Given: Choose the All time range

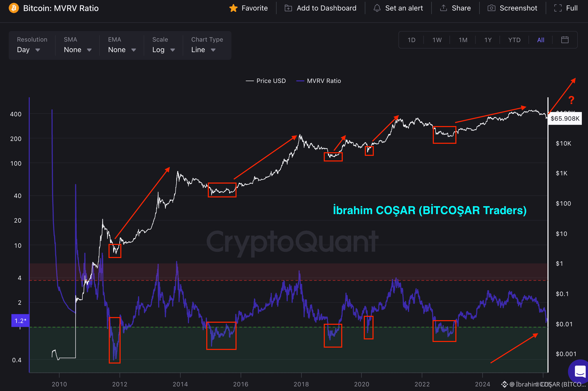Looking at the screenshot, I should click(541, 40).
